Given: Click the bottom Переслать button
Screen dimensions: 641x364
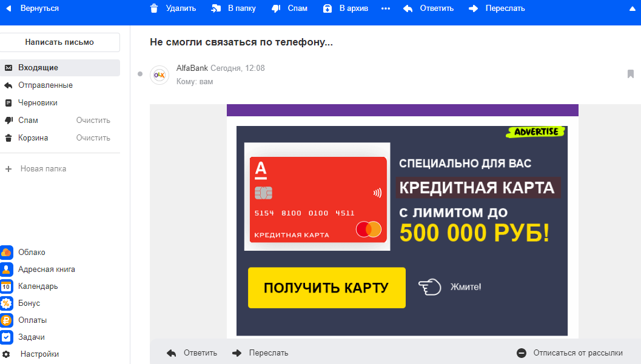Looking at the screenshot, I should click(x=260, y=353).
